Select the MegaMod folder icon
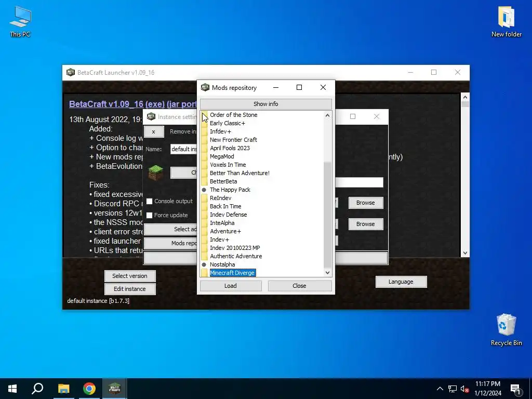 pos(204,156)
